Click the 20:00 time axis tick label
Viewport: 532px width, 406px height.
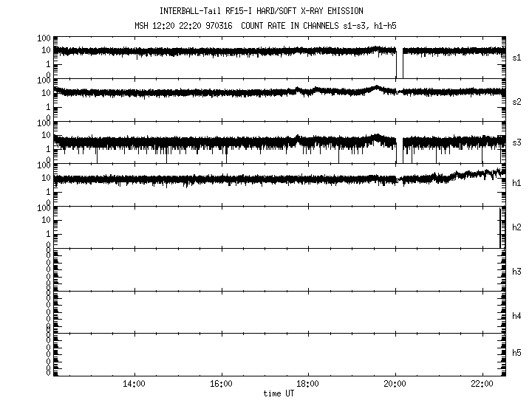(395, 385)
